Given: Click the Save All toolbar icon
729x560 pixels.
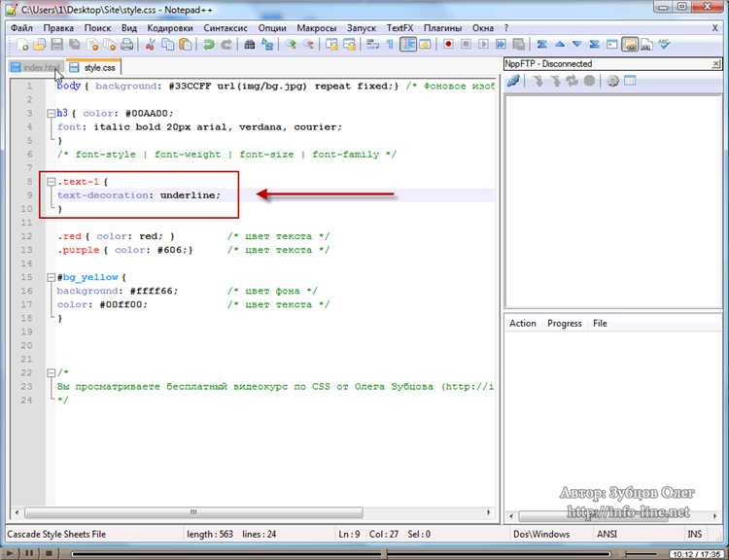Looking at the screenshot, I should point(75,45).
